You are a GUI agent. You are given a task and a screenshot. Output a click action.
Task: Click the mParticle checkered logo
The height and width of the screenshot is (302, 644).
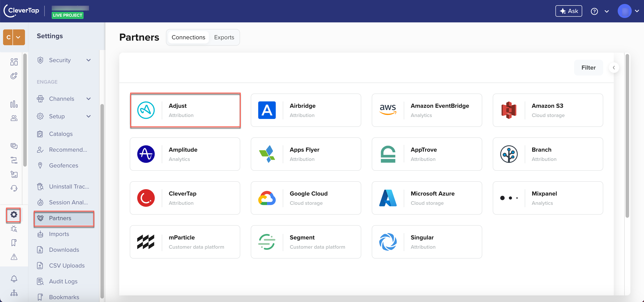(146, 242)
